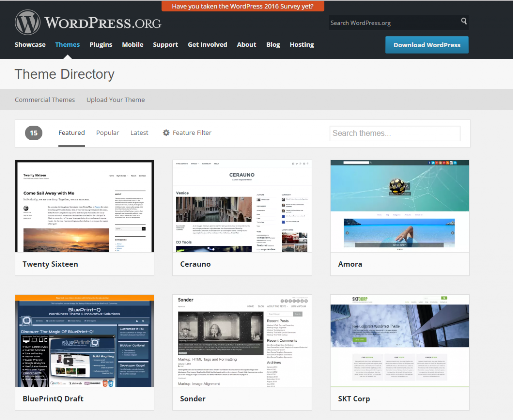Viewport: 513px width, 420px height.
Task: Open the Twenty Sixteen theme thumbnail
Action: click(84, 206)
